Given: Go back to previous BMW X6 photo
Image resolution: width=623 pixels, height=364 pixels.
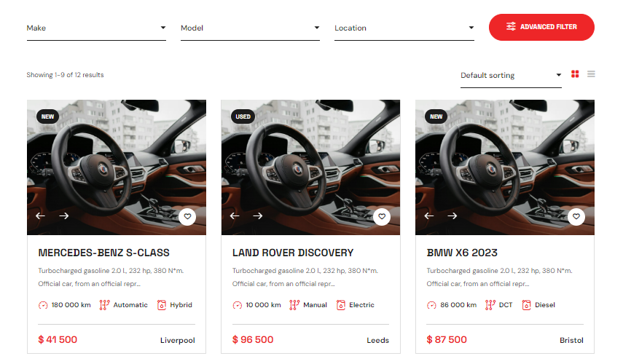Looking at the screenshot, I should [x=429, y=216].
